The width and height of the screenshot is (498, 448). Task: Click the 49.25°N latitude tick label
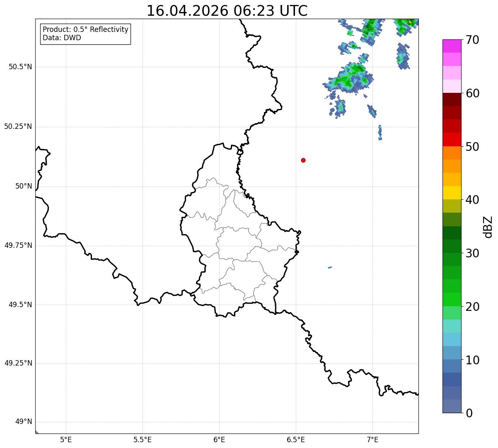18,363
